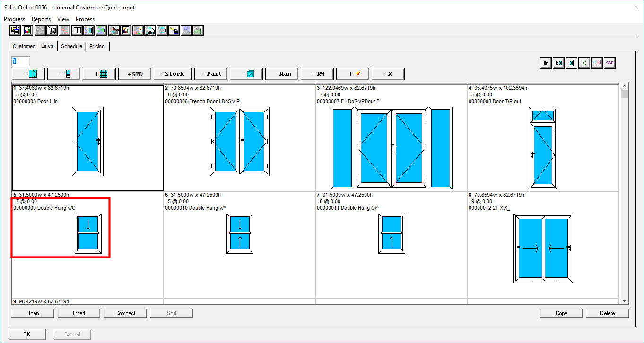Open the Reports menu
The height and width of the screenshot is (343, 644).
click(41, 19)
